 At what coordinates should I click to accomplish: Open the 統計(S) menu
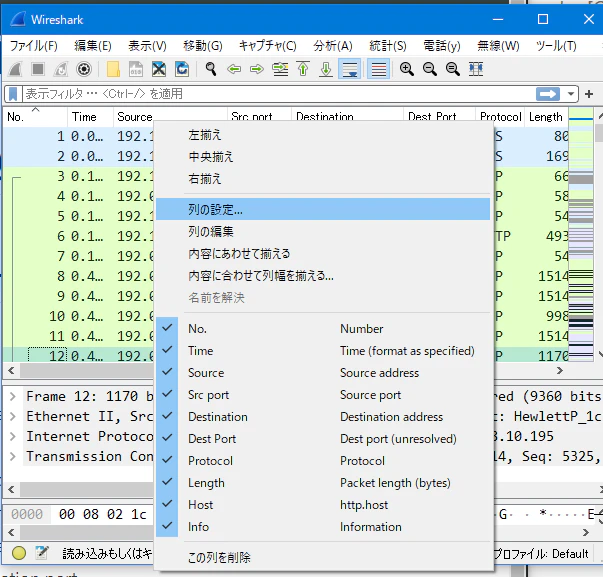(388, 46)
